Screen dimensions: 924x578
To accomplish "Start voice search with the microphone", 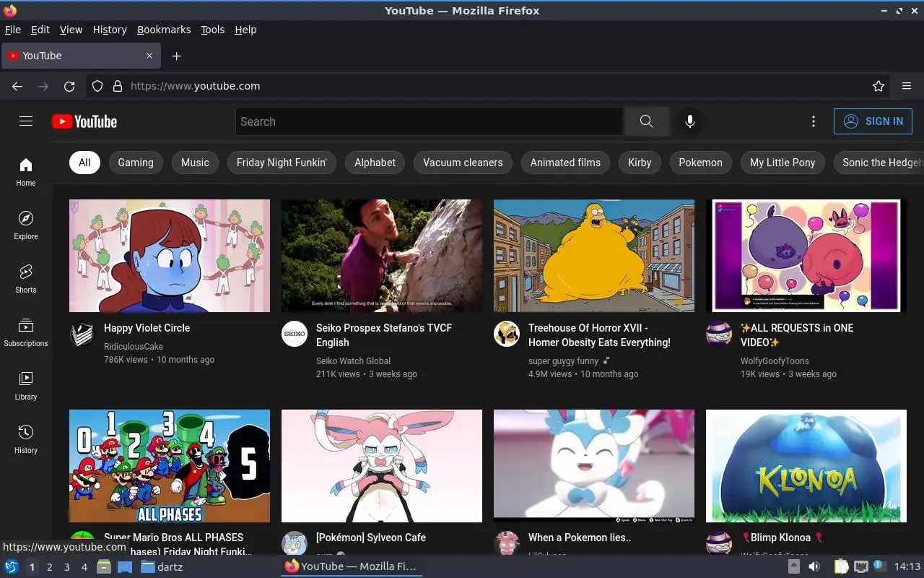I will coord(690,121).
